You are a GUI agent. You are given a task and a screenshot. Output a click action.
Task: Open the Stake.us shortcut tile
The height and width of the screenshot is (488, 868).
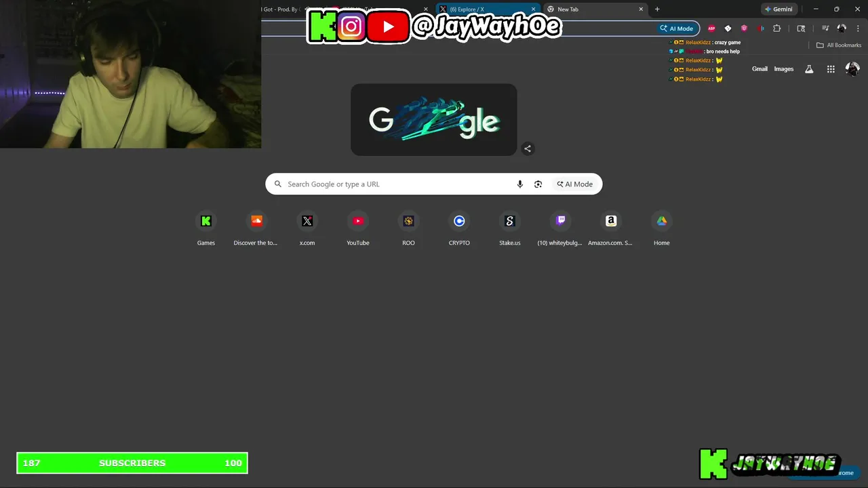coord(510,228)
